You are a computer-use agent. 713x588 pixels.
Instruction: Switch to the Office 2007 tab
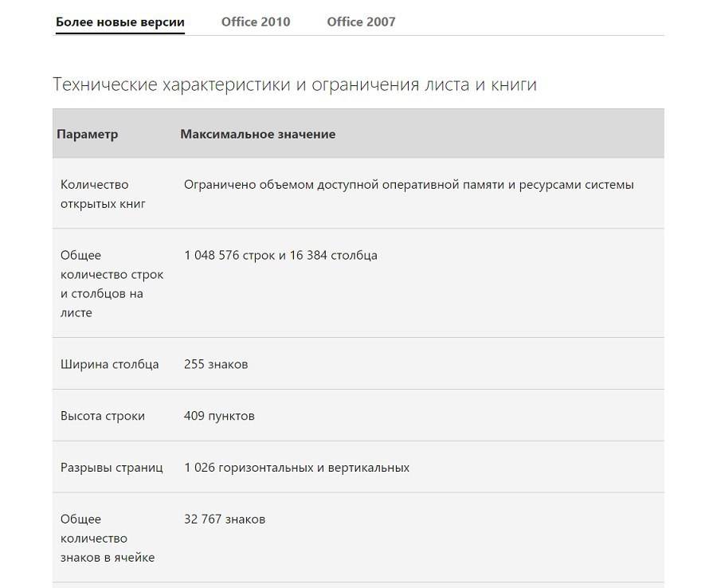coord(361,22)
